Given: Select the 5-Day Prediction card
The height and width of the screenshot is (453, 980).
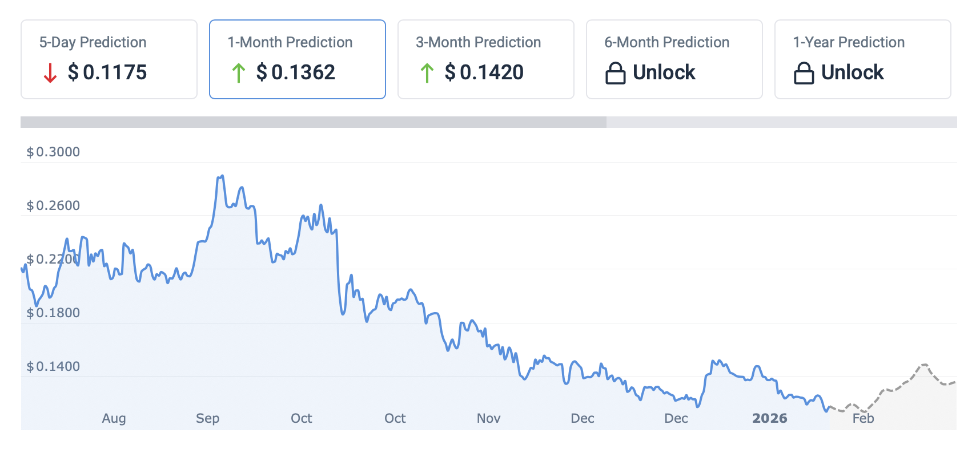Looking at the screenshot, I should (109, 59).
